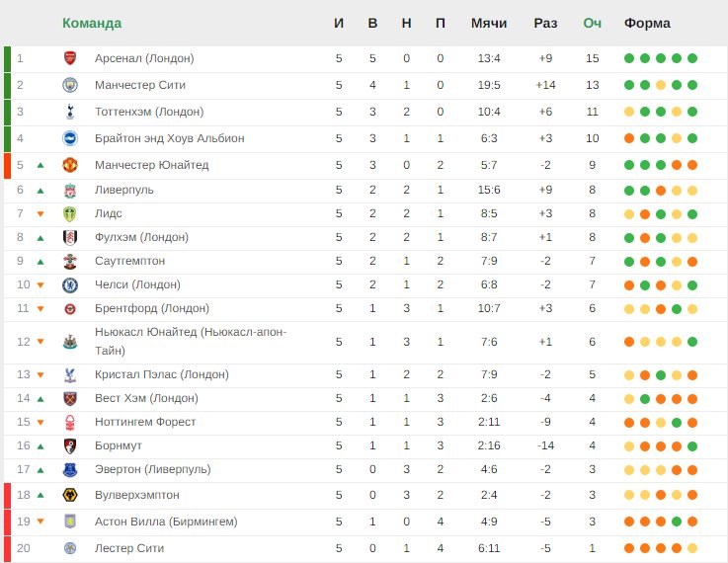
Task: Open Ноттингем Форест team page
Action: (145, 422)
